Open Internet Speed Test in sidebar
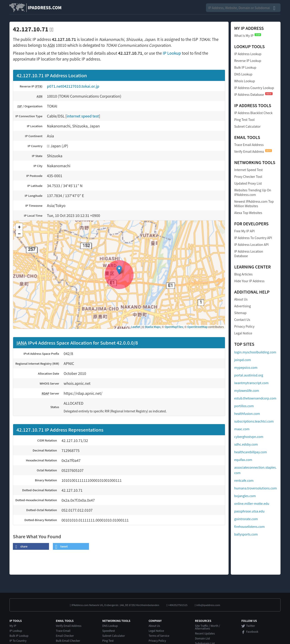 (x=248, y=170)
